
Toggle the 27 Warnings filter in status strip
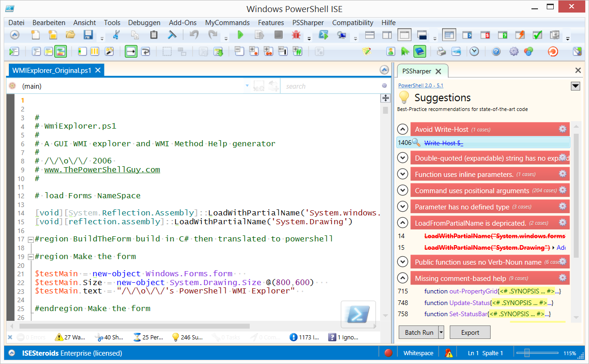pos(70,337)
